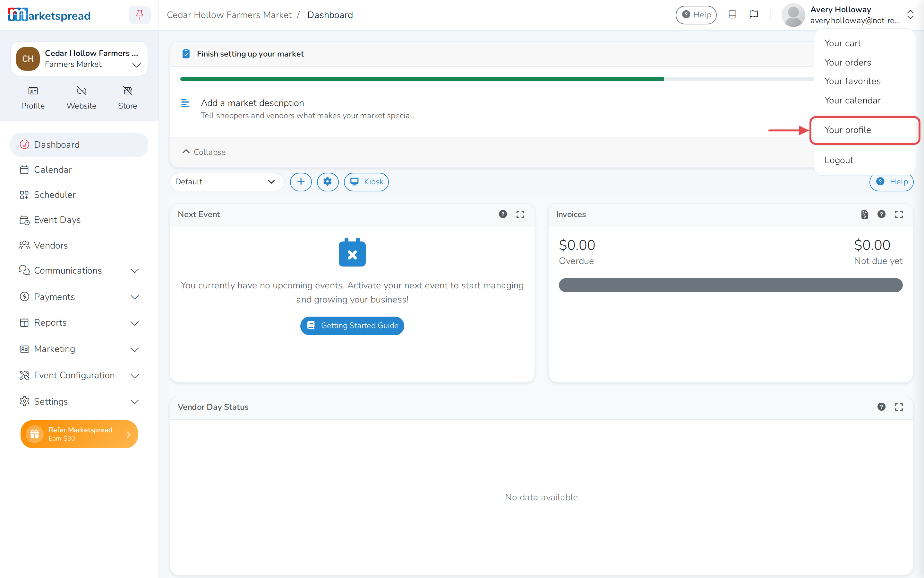Expand the Marketing menu
Image resolution: width=924 pixels, height=578 pixels.
(x=79, y=349)
